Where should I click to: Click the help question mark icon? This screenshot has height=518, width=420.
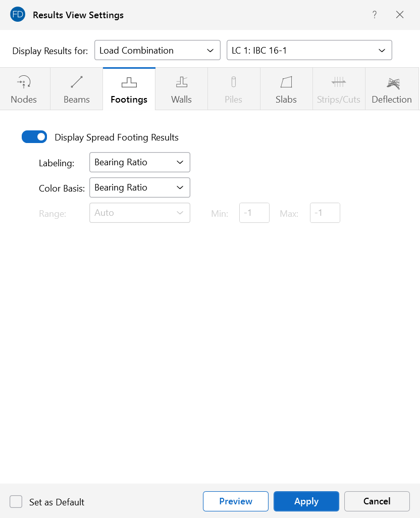tap(375, 15)
